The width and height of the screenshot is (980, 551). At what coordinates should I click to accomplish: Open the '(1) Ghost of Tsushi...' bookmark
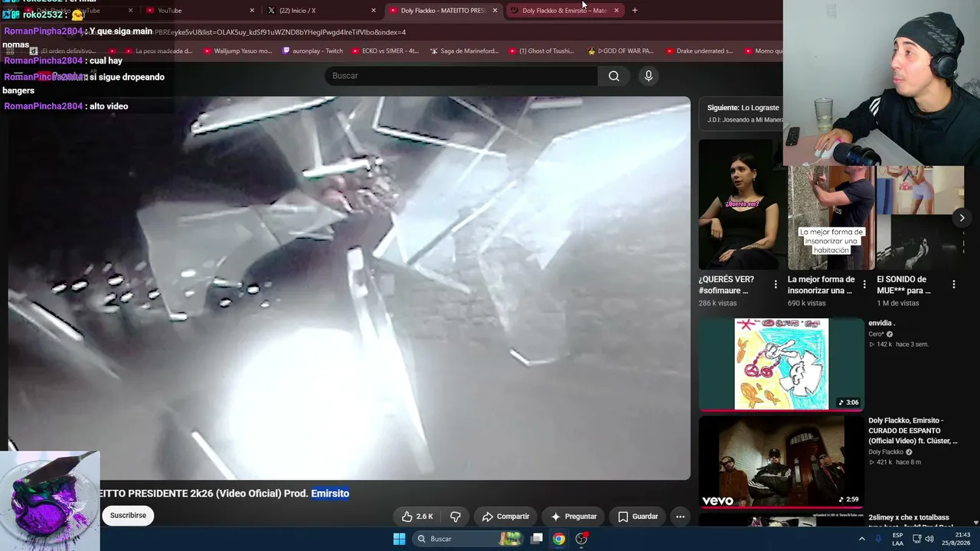click(x=541, y=51)
